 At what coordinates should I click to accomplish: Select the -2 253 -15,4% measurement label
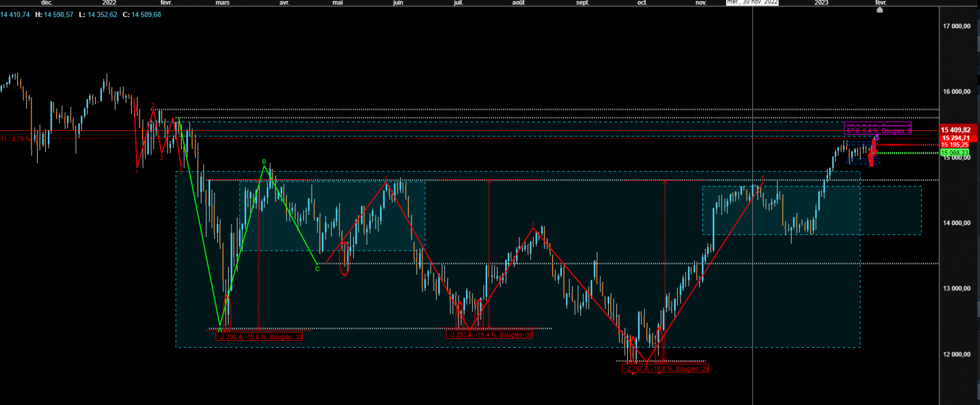(x=489, y=335)
